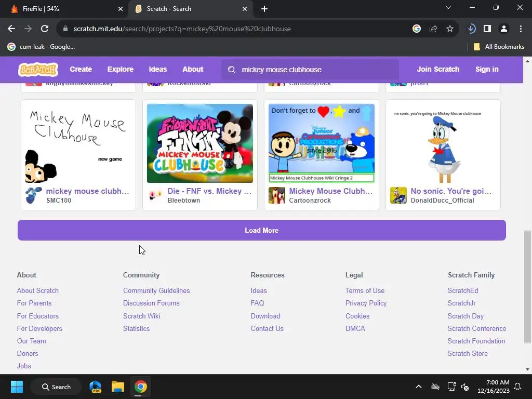Click the muted volume icon in the tray
532x399 pixels.
point(465,387)
